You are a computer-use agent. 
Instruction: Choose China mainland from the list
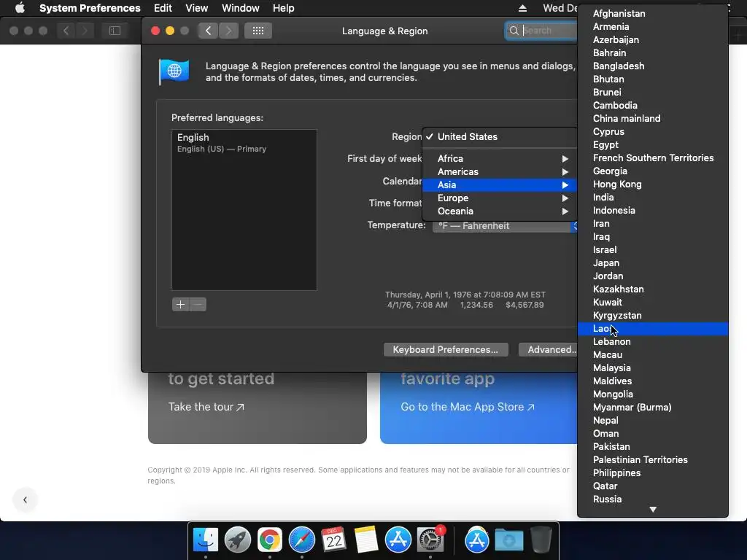click(x=653, y=119)
